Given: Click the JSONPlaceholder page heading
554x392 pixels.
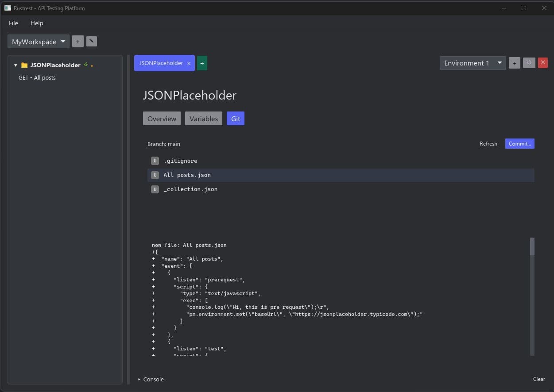Looking at the screenshot, I should (190, 95).
